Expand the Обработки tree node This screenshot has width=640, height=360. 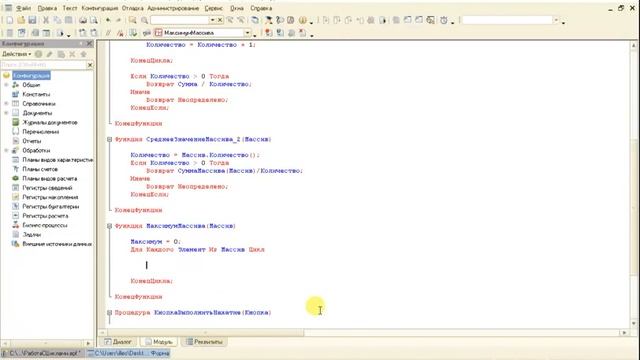tap(7, 150)
